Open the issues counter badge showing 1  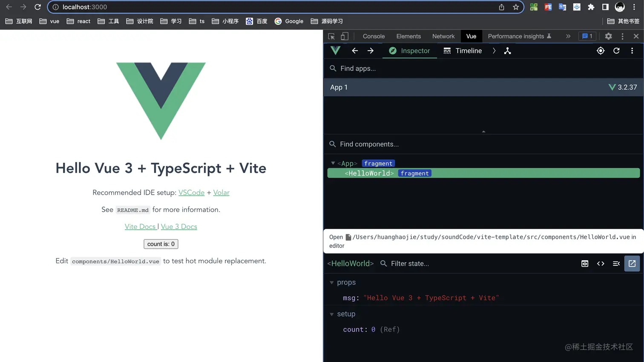pyautogui.click(x=587, y=36)
